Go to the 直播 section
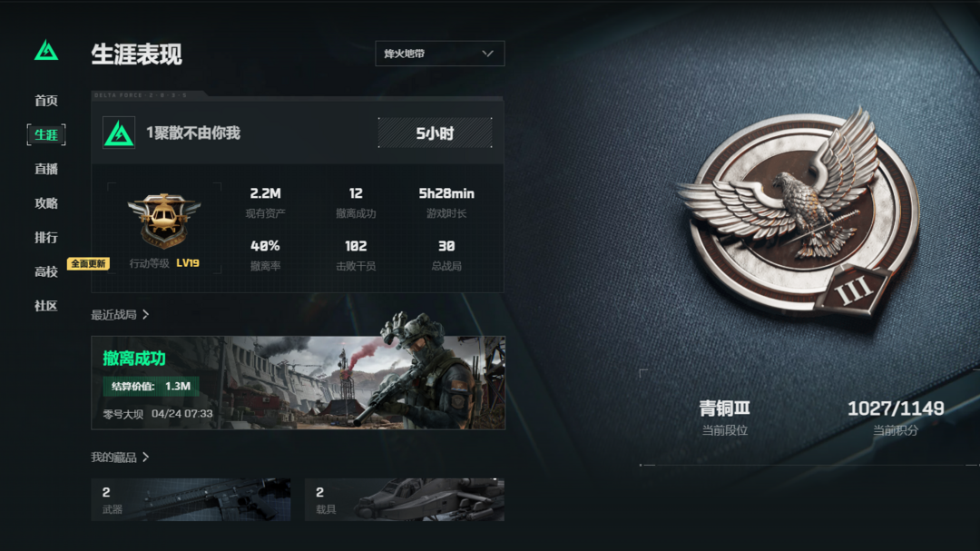The height and width of the screenshot is (551, 980). tap(46, 169)
